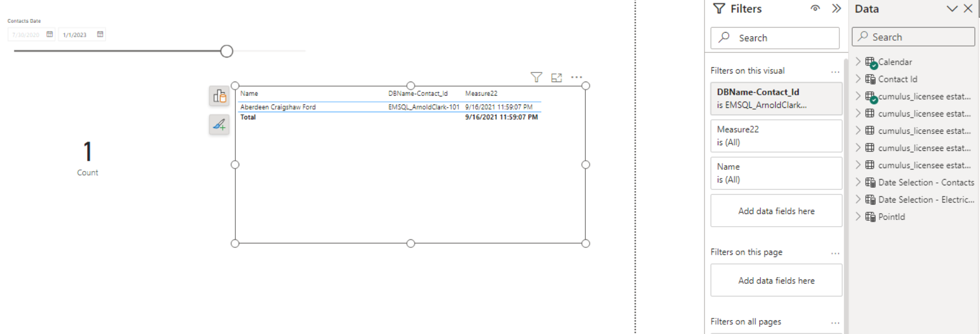Collapse Data pane with chevron down
Viewport: 980px width, 334px height.
point(952,9)
